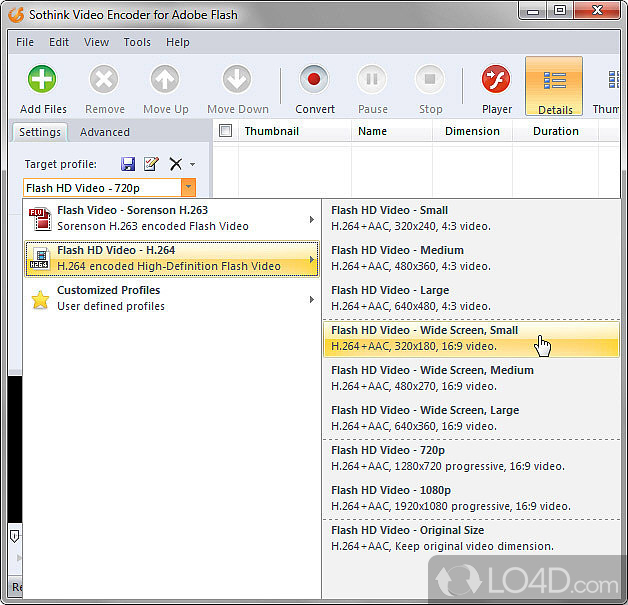
Task: Choose Flash HD Video - Original Size
Action: click(x=470, y=538)
